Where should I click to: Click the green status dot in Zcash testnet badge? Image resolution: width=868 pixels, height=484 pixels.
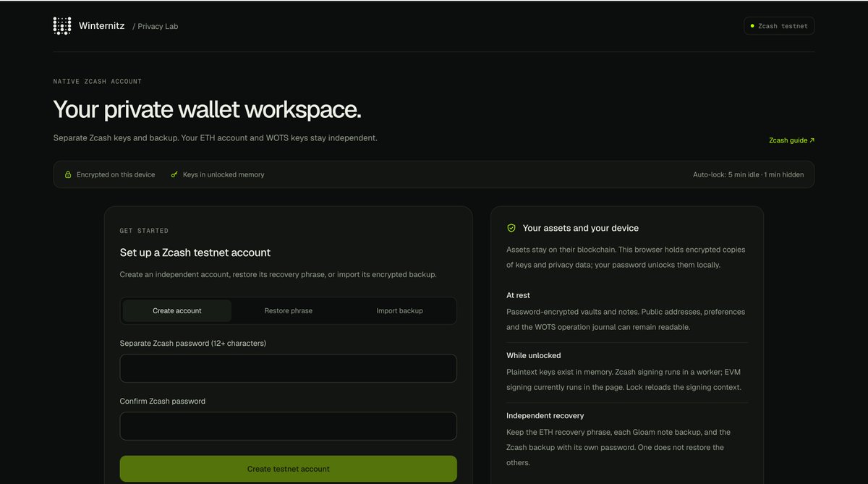[752, 26]
